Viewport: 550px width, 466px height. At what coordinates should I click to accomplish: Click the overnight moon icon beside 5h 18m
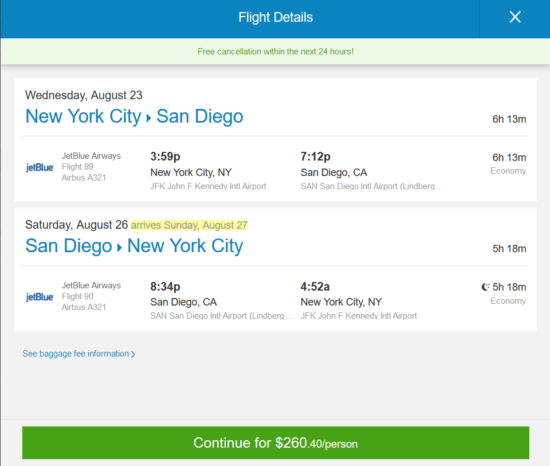pos(485,287)
